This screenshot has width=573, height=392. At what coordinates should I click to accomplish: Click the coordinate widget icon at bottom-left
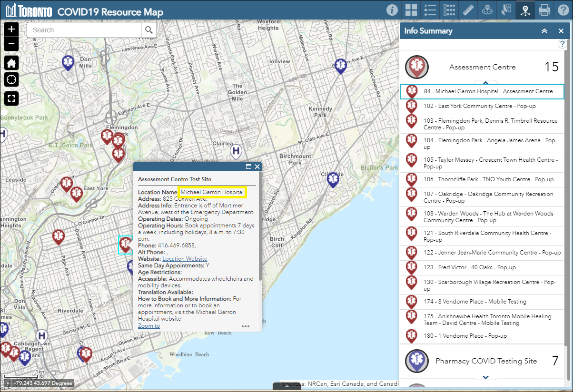pos(7,383)
